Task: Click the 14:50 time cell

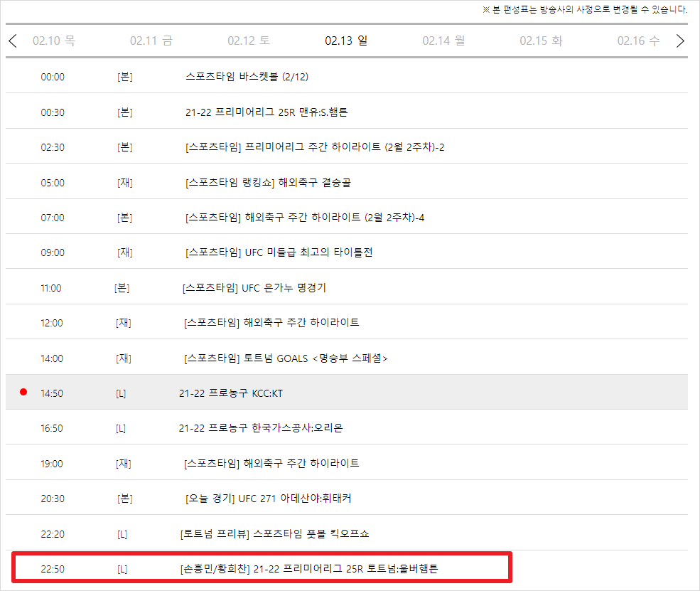Action: pos(52,393)
